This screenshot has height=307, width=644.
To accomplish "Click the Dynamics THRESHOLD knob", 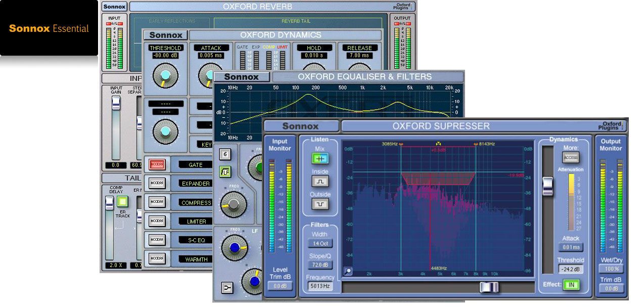I will (x=165, y=76).
